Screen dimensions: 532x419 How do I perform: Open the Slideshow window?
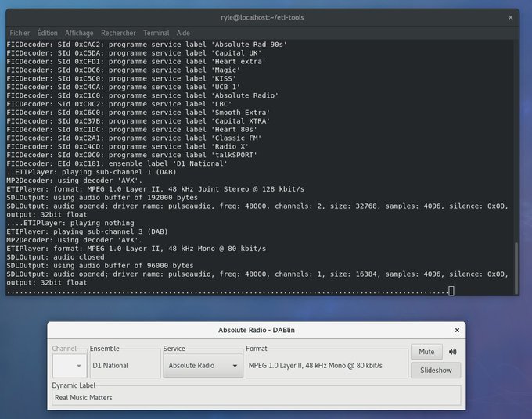(x=436, y=371)
